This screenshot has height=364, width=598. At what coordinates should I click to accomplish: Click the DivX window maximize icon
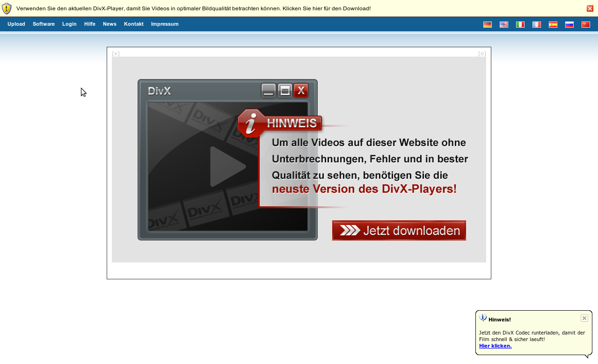(x=285, y=91)
